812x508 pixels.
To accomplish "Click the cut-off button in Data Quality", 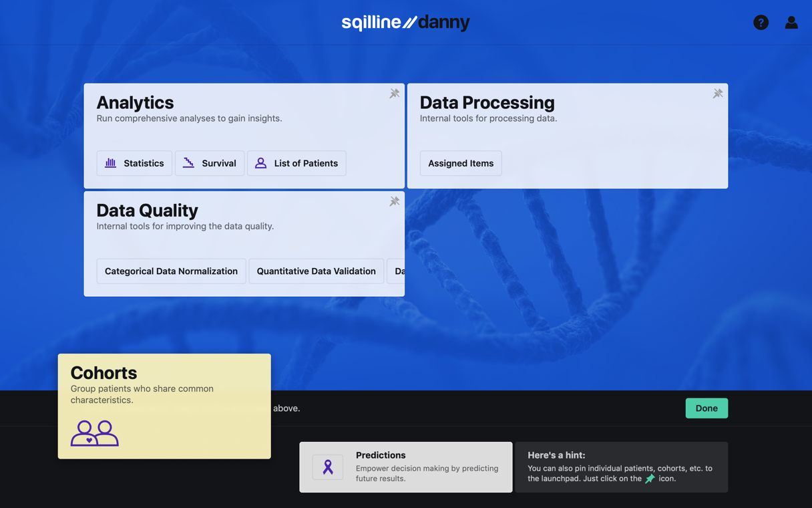I will pos(397,271).
